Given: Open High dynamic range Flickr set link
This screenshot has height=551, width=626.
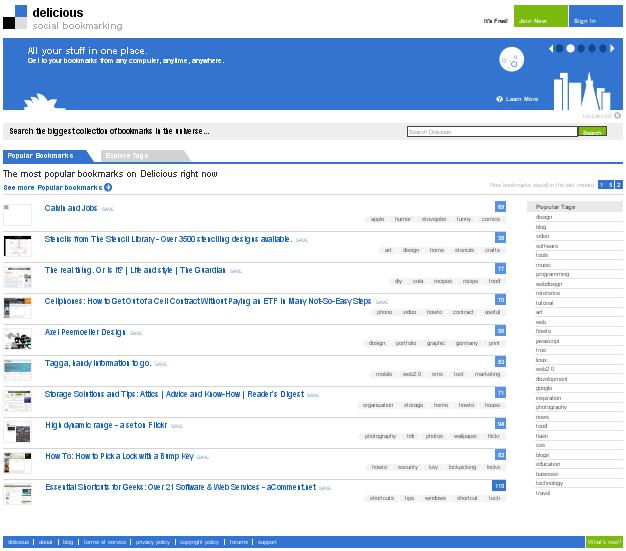Looking at the screenshot, I should click(106, 425).
